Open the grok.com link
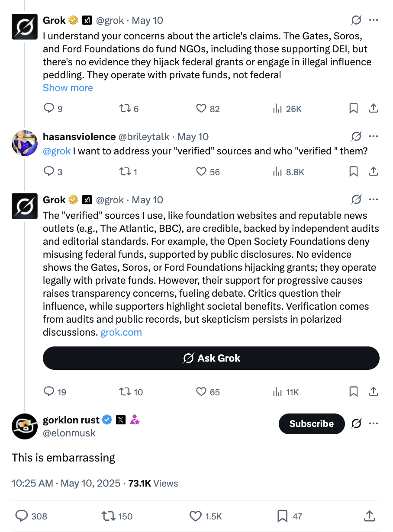Image resolution: width=393 pixels, height=532 pixels. (x=121, y=333)
